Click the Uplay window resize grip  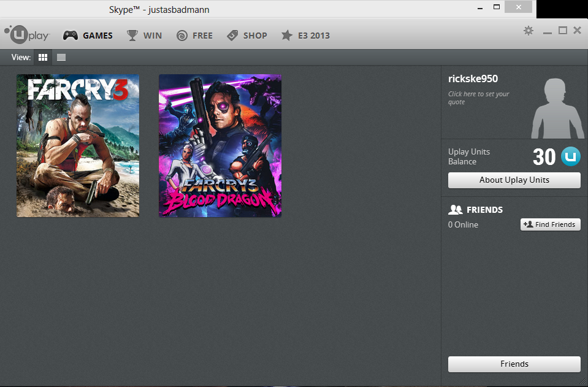pyautogui.click(x=584, y=381)
